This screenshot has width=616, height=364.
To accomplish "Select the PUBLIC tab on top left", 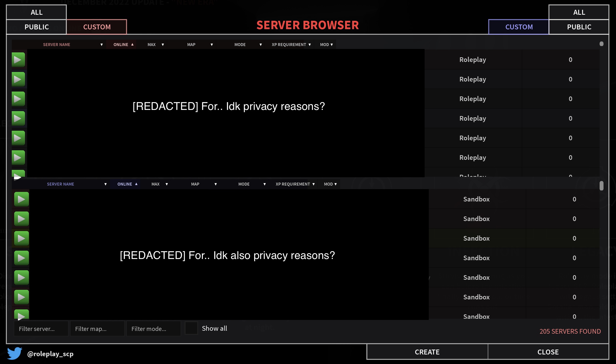I will point(37,27).
